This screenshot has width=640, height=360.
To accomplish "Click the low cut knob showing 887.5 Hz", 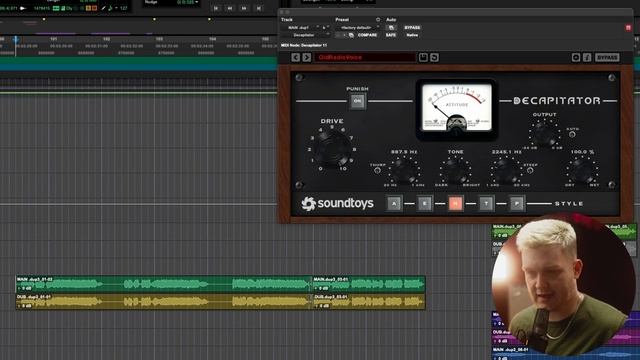I will point(404,170).
